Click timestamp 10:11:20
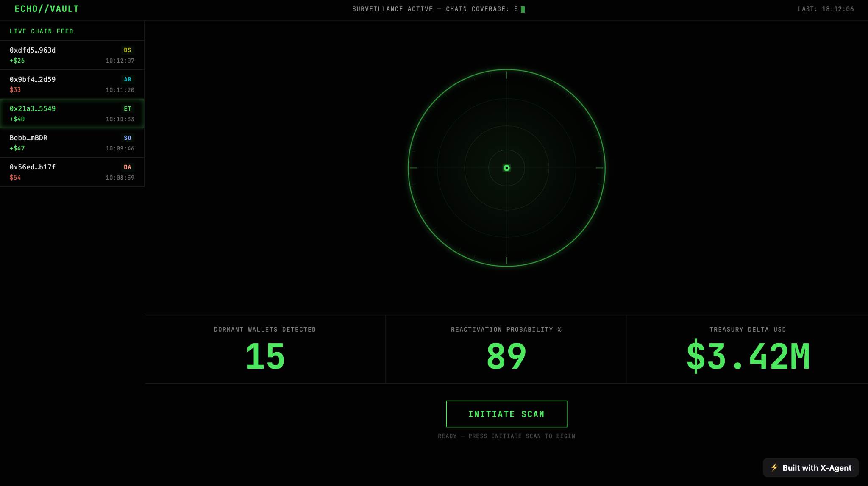Image resolution: width=868 pixels, height=486 pixels. point(120,90)
